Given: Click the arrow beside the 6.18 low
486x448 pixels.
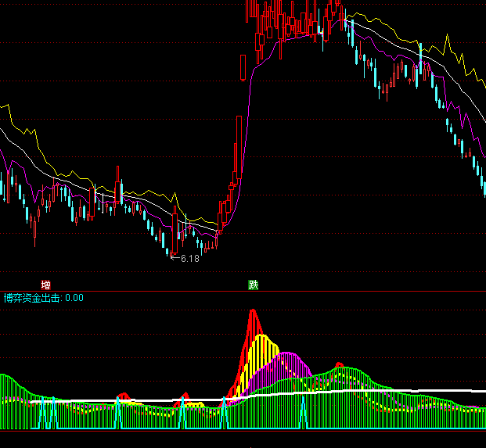Looking at the screenshot, I should pos(174,257).
